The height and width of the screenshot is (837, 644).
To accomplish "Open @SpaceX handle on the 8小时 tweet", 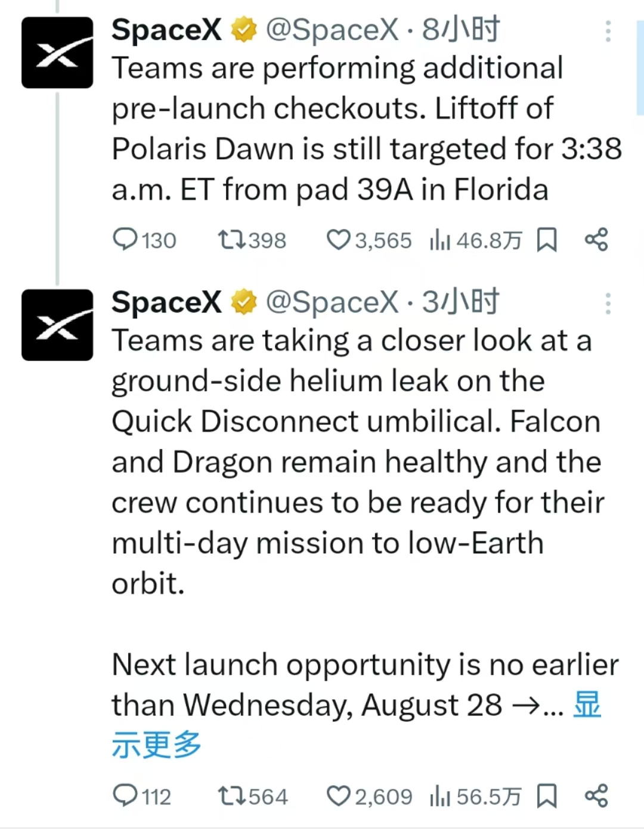I will tap(332, 30).
